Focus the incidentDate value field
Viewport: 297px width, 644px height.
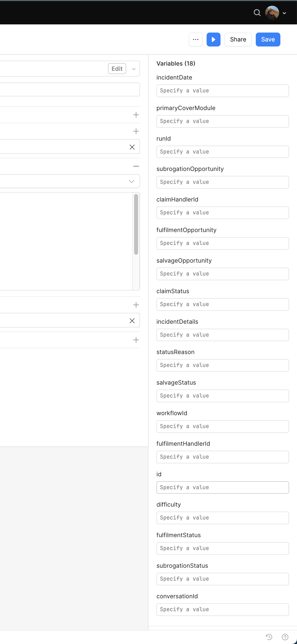pos(222,91)
